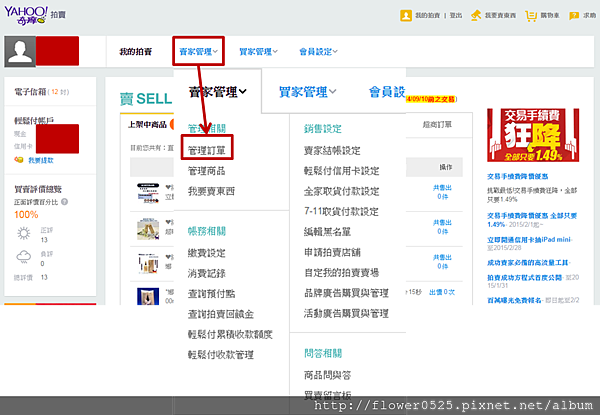This screenshot has width=600, height=415.
Task: Click the help icon beside 正面評價百分比
Action: [x=65, y=202]
